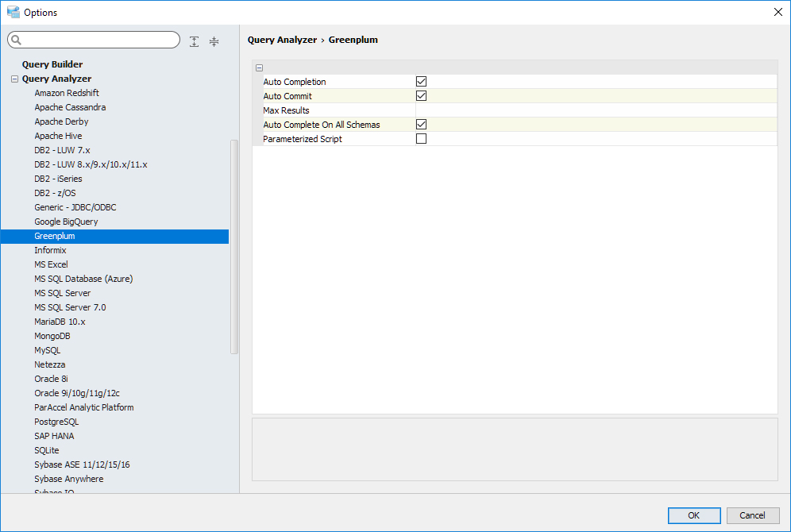Click the collapse all tree icon
791x532 pixels.
214,41
